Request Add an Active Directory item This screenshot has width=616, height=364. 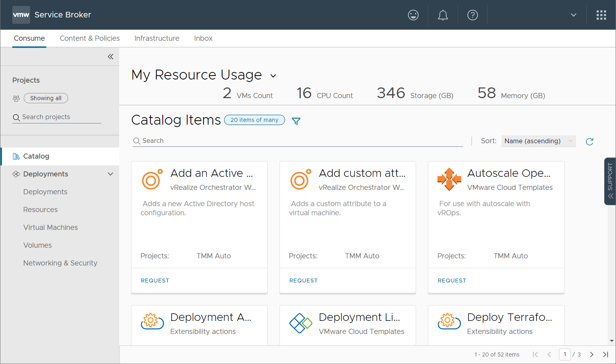tap(155, 281)
